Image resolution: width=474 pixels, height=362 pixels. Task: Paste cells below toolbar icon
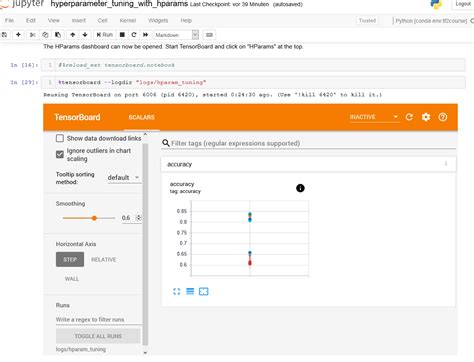[58, 35]
